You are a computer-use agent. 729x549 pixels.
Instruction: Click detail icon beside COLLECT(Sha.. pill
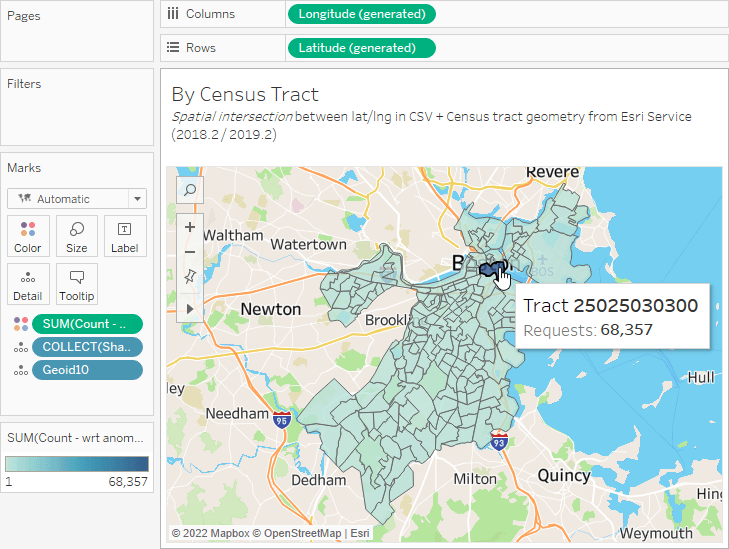point(21,347)
